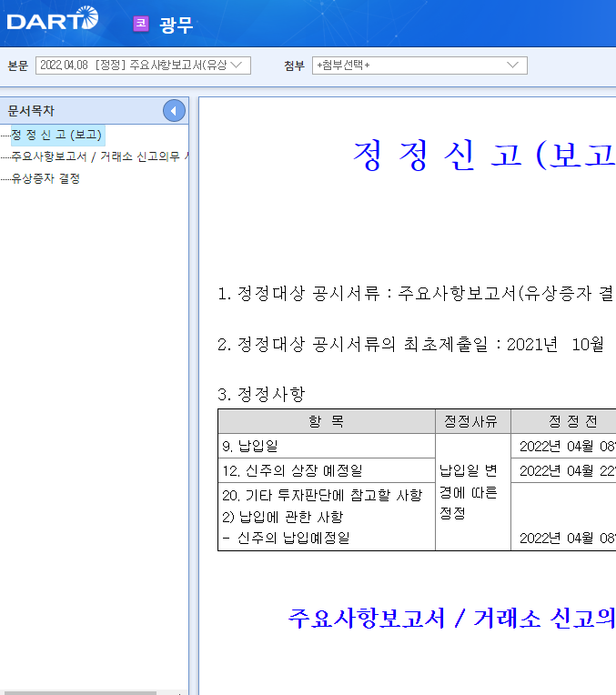
Task: Open the 본문 document dropdown
Action: point(143,65)
